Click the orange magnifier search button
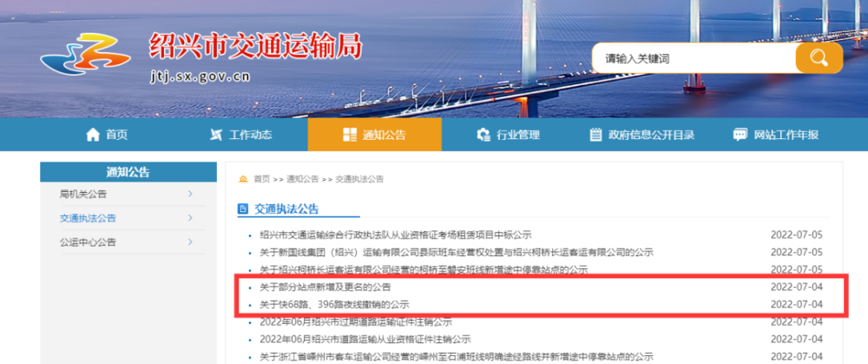868x364 pixels. click(x=819, y=57)
